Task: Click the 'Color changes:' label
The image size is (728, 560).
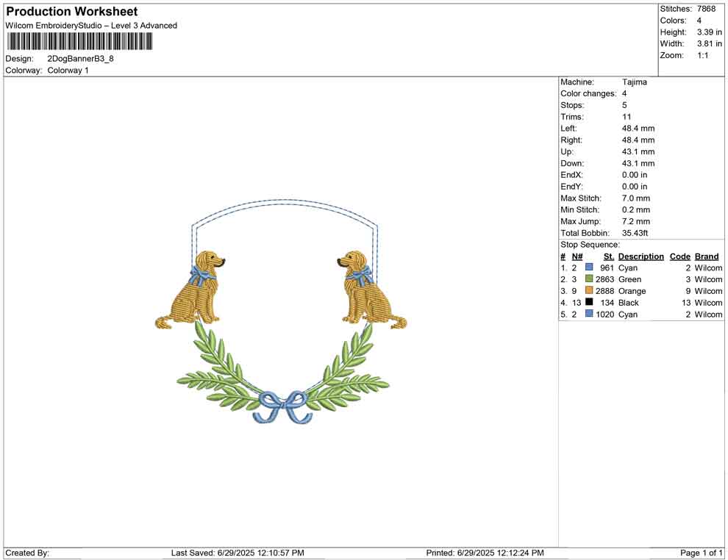Action: pyautogui.click(x=588, y=93)
